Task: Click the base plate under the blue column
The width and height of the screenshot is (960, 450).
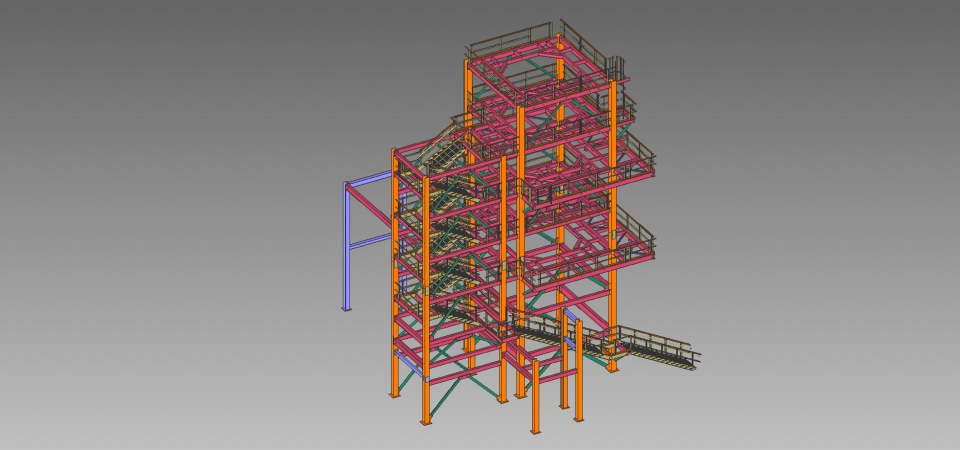Action: [347, 309]
